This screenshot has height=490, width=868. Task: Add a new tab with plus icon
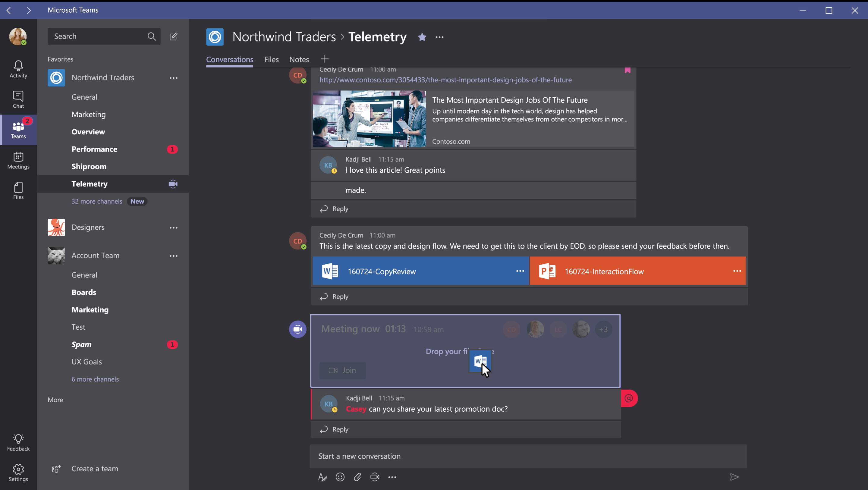(325, 59)
